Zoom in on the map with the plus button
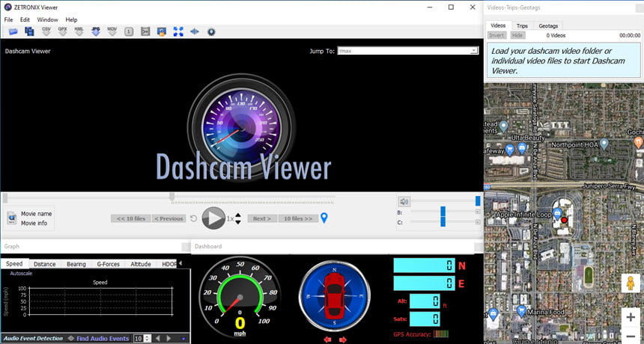 [631, 317]
